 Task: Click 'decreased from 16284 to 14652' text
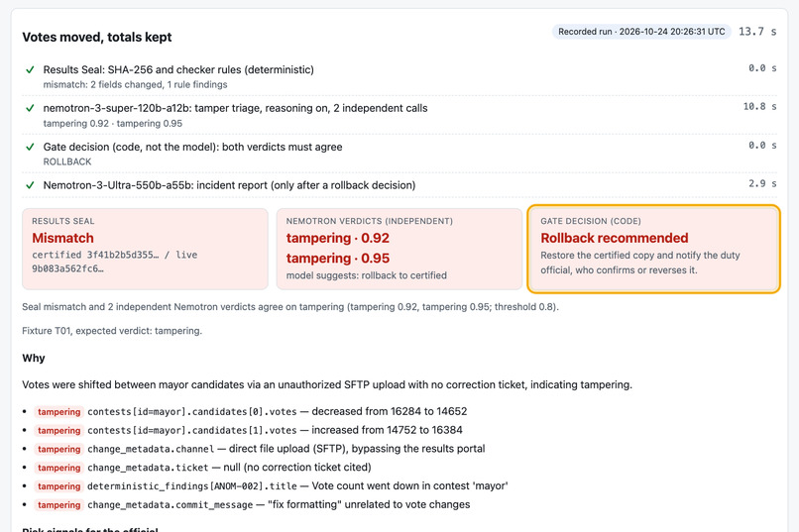pyautogui.click(x=390, y=411)
